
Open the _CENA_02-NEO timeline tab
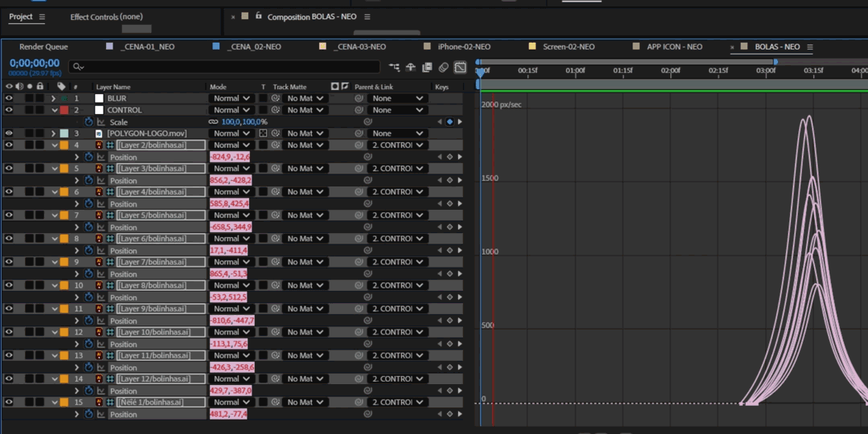tap(254, 47)
